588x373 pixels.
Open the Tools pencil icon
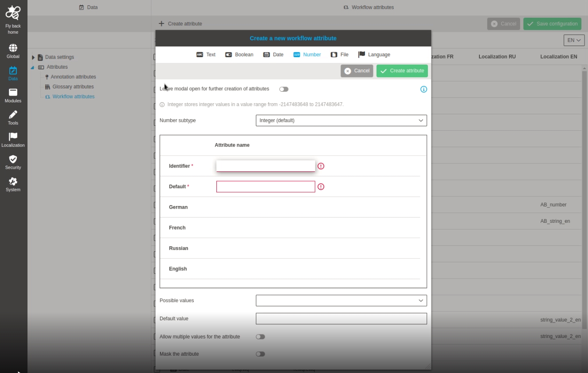pyautogui.click(x=13, y=114)
